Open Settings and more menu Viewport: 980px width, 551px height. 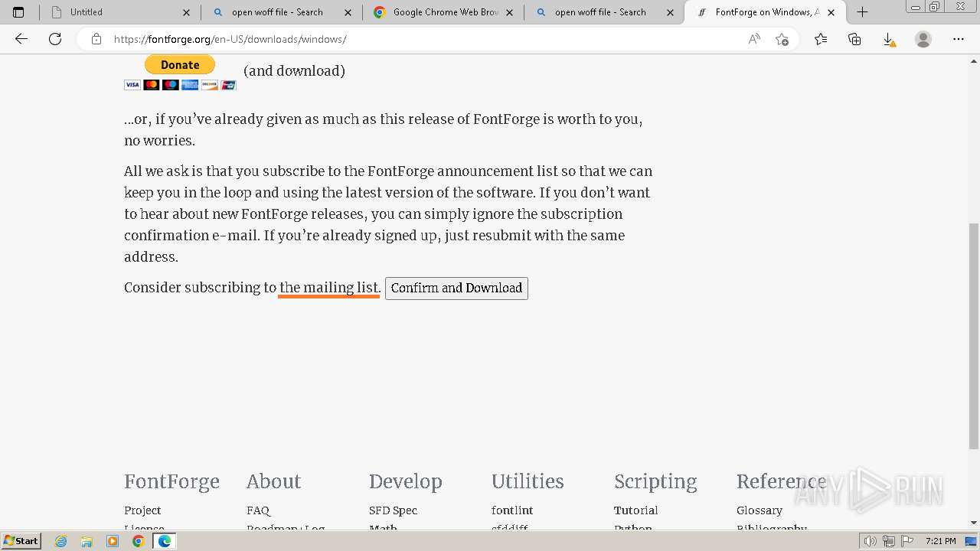click(959, 39)
